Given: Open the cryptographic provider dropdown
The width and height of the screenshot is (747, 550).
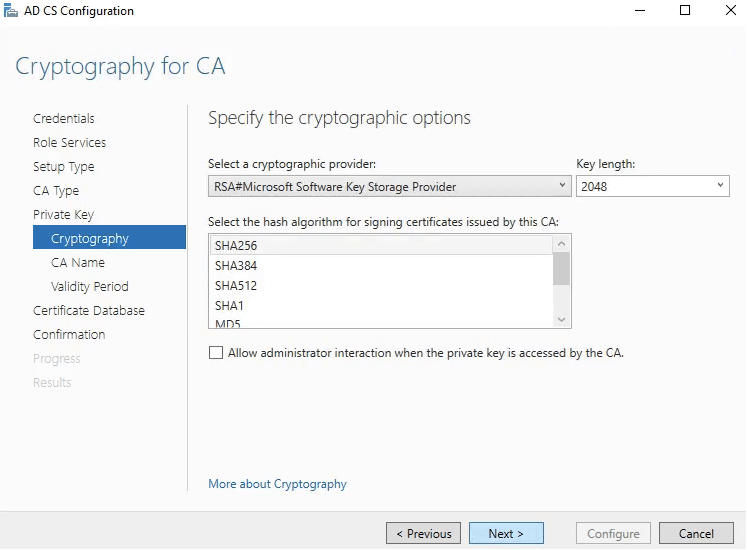Looking at the screenshot, I should pos(389,186).
